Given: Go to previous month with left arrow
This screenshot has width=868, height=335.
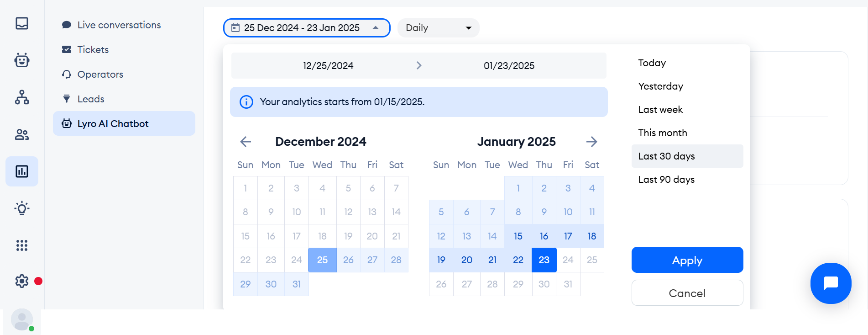Looking at the screenshot, I should (x=246, y=142).
